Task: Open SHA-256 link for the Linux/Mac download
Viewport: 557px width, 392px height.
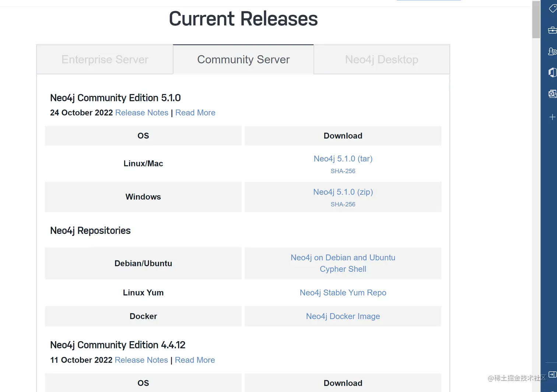Action: 343,171
